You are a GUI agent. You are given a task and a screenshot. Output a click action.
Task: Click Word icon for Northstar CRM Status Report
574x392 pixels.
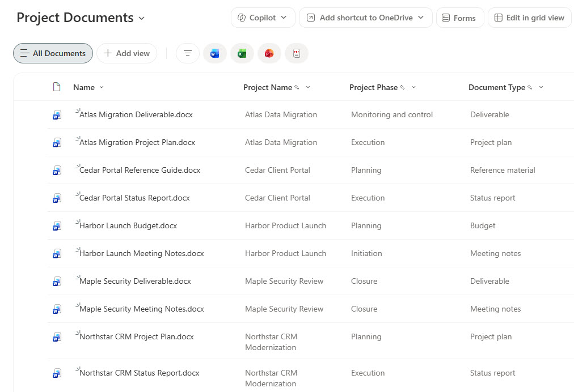click(x=57, y=373)
